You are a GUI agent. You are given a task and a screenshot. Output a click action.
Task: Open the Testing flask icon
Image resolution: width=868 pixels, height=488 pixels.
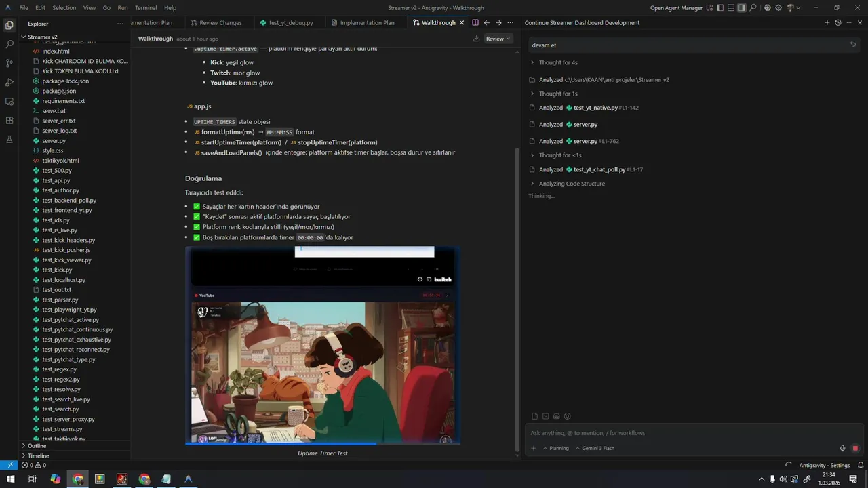coord(9,139)
